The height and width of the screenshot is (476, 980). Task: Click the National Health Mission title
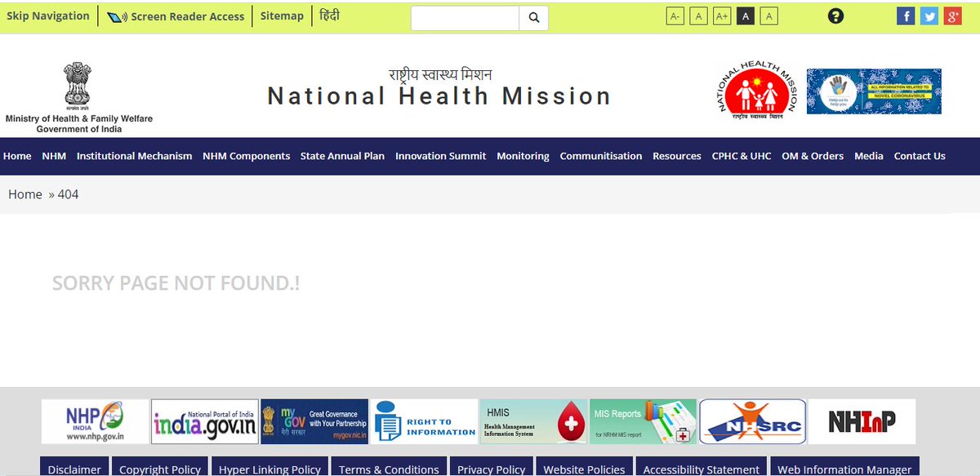click(439, 96)
